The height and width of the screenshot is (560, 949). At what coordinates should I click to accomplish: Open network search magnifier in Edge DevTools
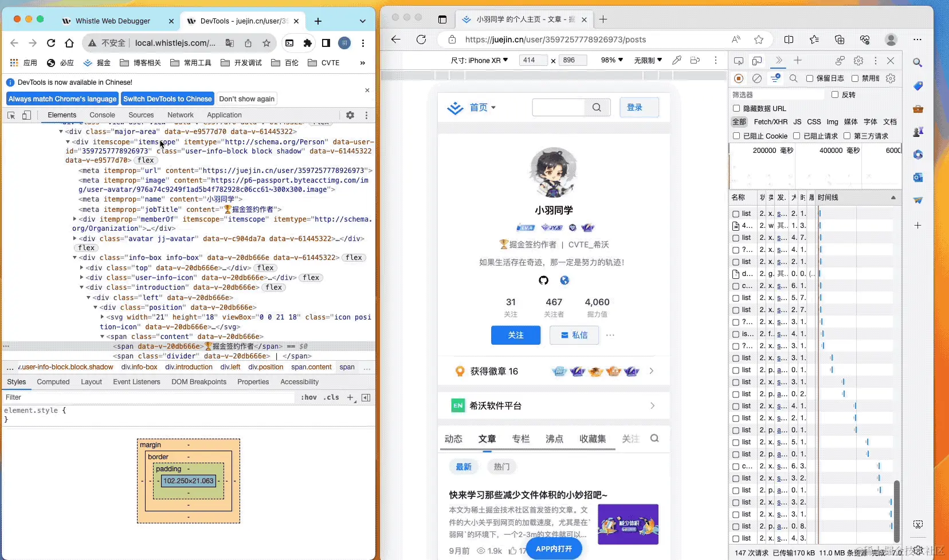coord(794,78)
